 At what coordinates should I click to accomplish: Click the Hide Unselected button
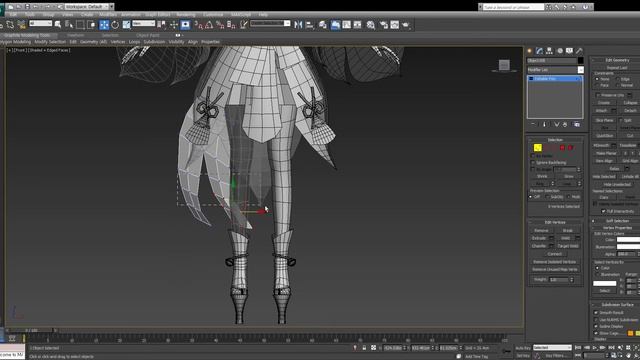coord(617,184)
